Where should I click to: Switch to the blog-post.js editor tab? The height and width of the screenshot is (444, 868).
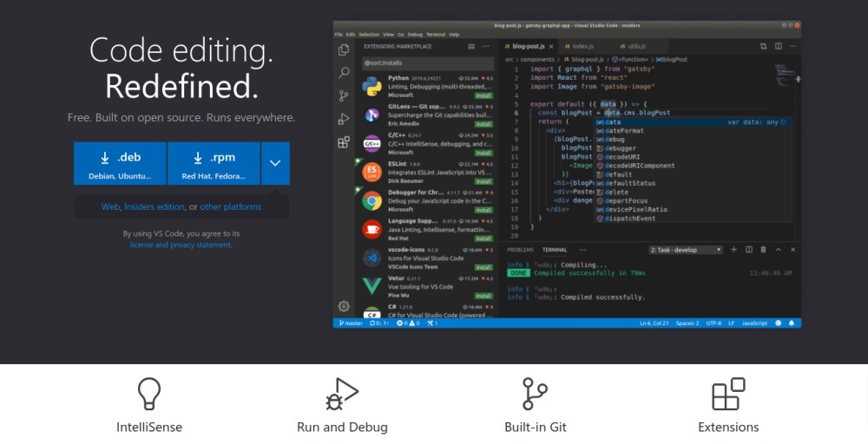click(529, 47)
